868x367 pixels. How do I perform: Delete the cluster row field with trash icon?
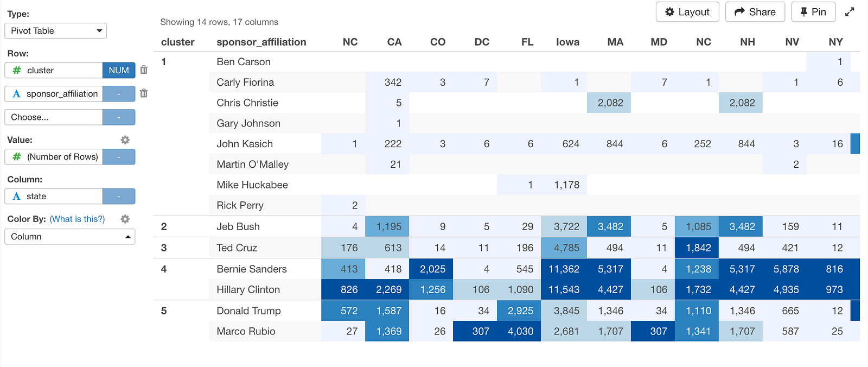[x=144, y=70]
